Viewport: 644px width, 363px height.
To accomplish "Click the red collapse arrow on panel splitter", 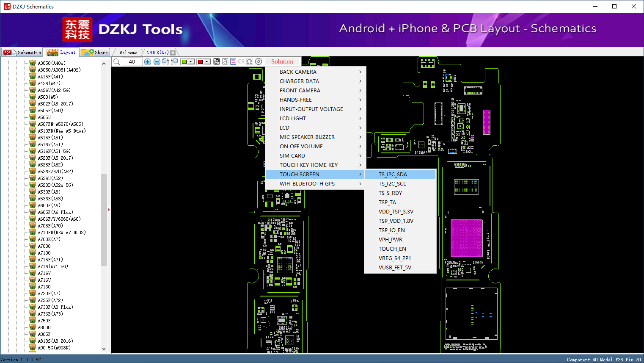I will coord(109,210).
